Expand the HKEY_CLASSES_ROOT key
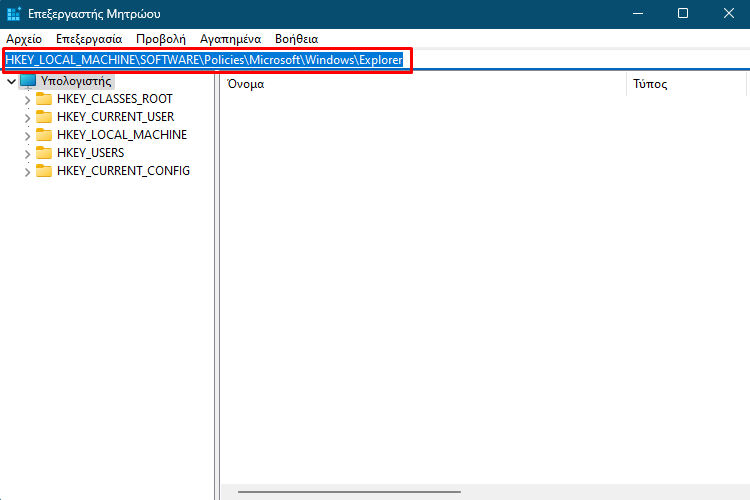The width and height of the screenshot is (750, 500). click(x=27, y=100)
